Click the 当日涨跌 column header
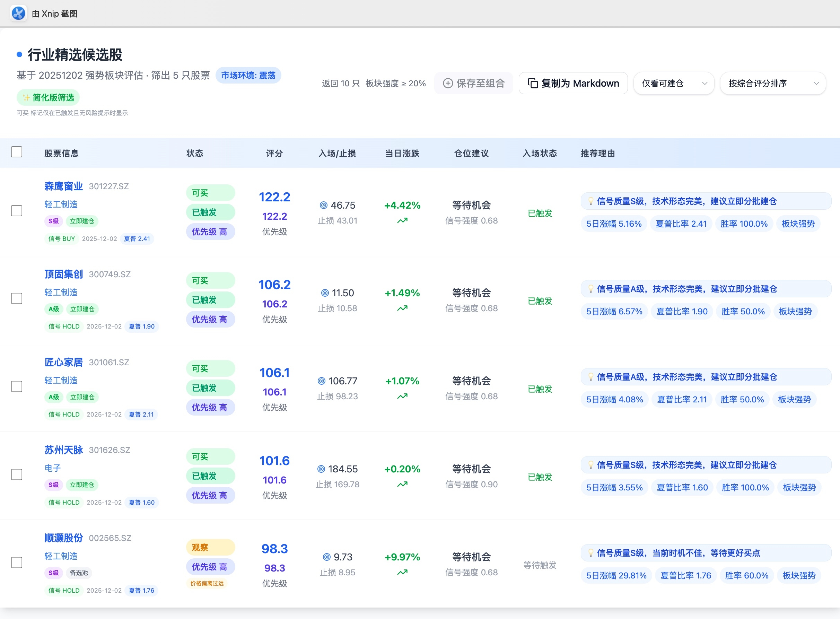The image size is (840, 619). click(402, 153)
